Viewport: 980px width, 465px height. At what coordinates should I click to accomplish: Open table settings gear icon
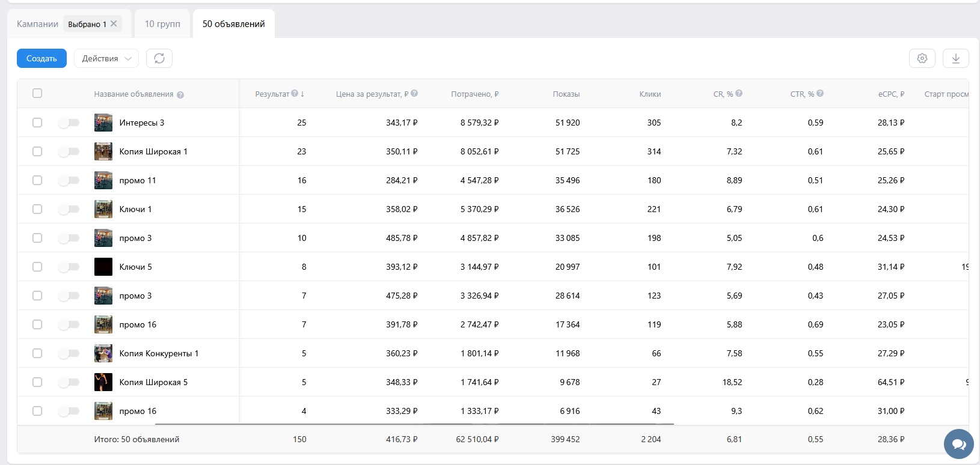[x=922, y=58]
